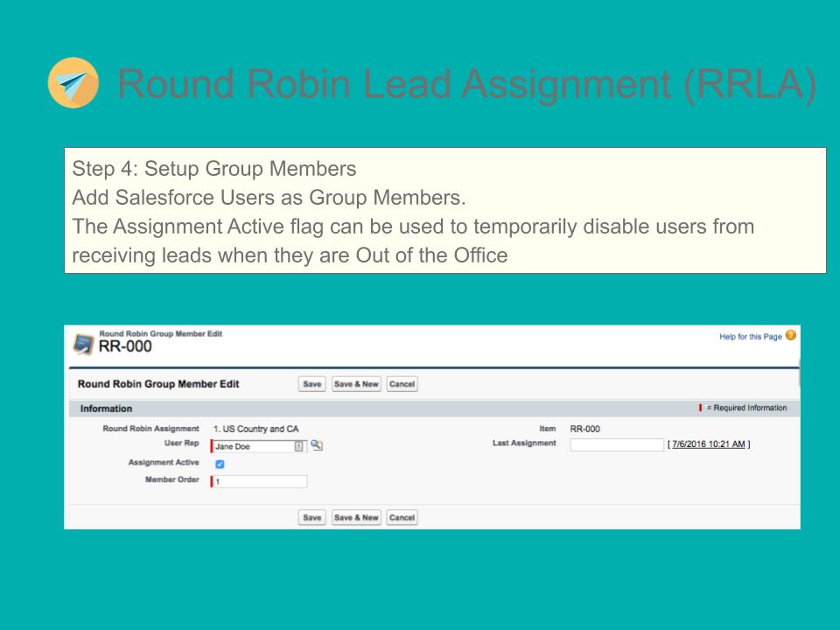Click the Round Robin Group Member Edit heading
The width and height of the screenshot is (840, 630).
click(158, 382)
